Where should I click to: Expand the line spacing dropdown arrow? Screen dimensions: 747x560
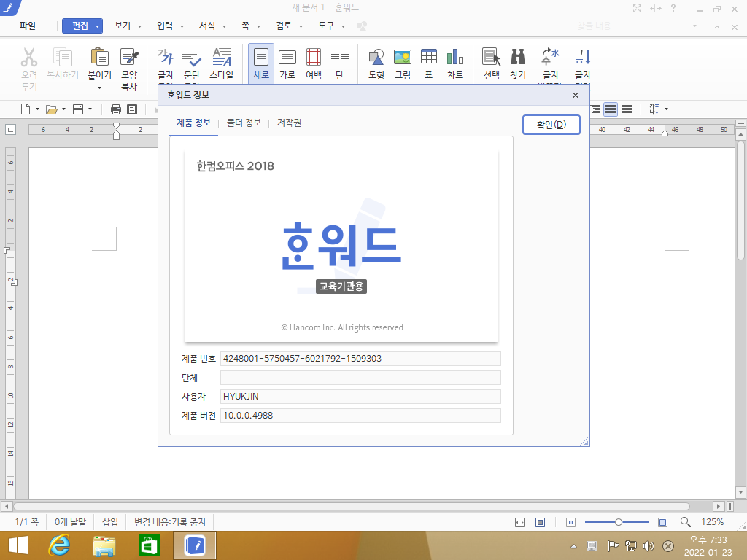coord(667,109)
